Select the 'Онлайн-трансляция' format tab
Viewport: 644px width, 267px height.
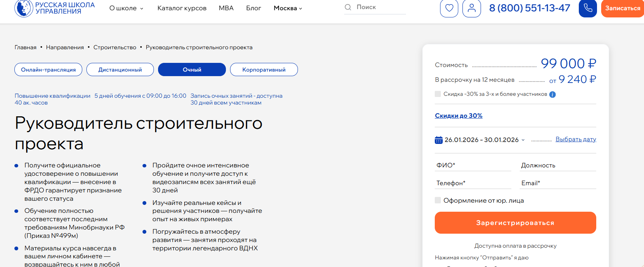pyautogui.click(x=49, y=70)
